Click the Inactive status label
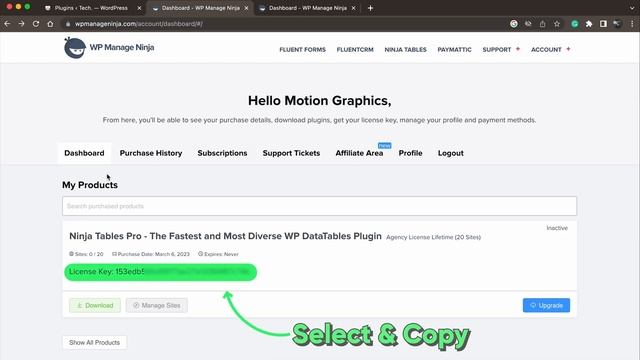 (557, 228)
